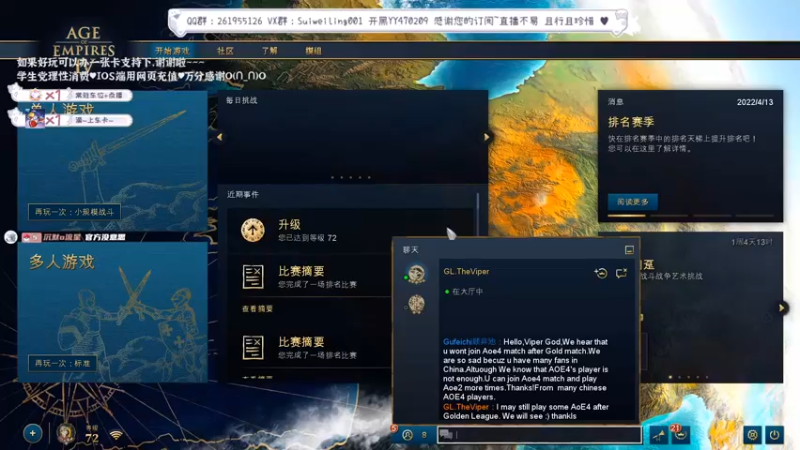Open the notifications icon with 21 badge
The image size is (800, 450).
[681, 435]
